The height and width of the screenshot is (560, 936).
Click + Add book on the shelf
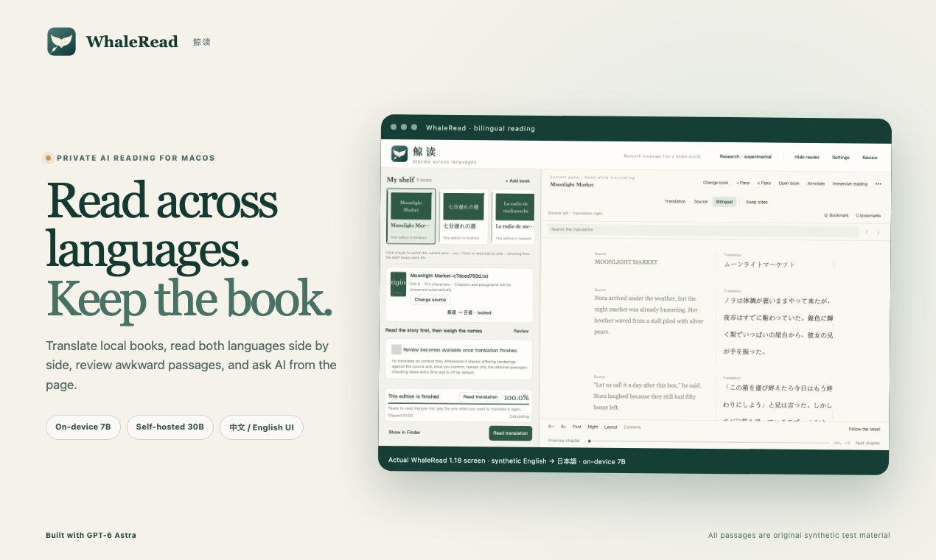(x=517, y=181)
